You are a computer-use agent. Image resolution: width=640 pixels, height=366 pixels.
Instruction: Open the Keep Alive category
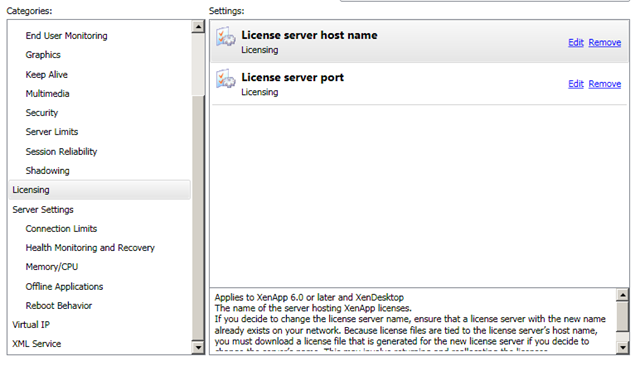pos(47,75)
